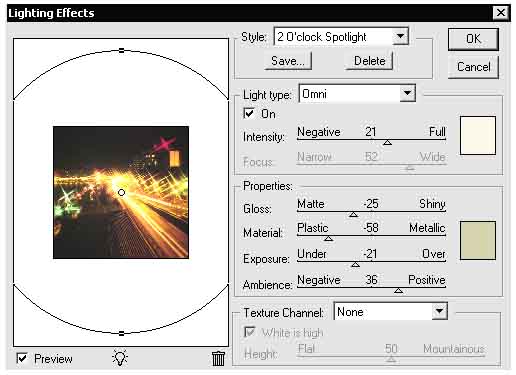Open the Texture Channel dropdown arrow
Image resolution: width=516 pixels, height=375 pixels.
(x=439, y=311)
